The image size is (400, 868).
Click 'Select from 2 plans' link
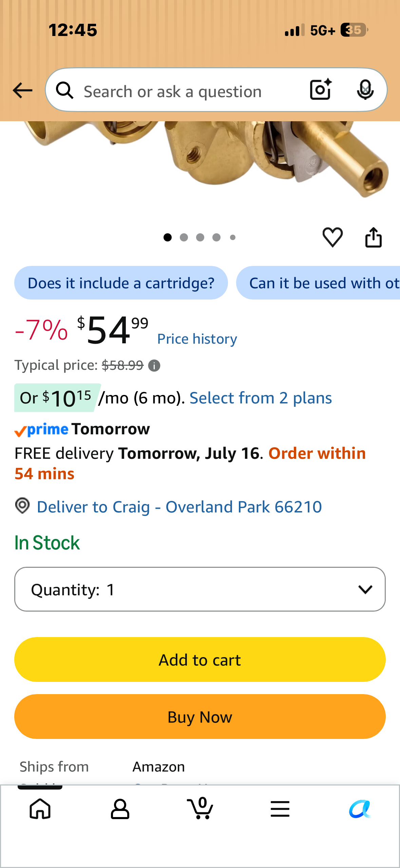[x=261, y=398]
